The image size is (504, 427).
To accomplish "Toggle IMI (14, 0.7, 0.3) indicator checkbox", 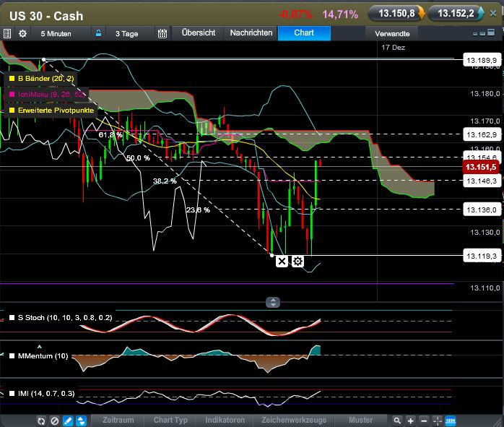I will point(12,394).
